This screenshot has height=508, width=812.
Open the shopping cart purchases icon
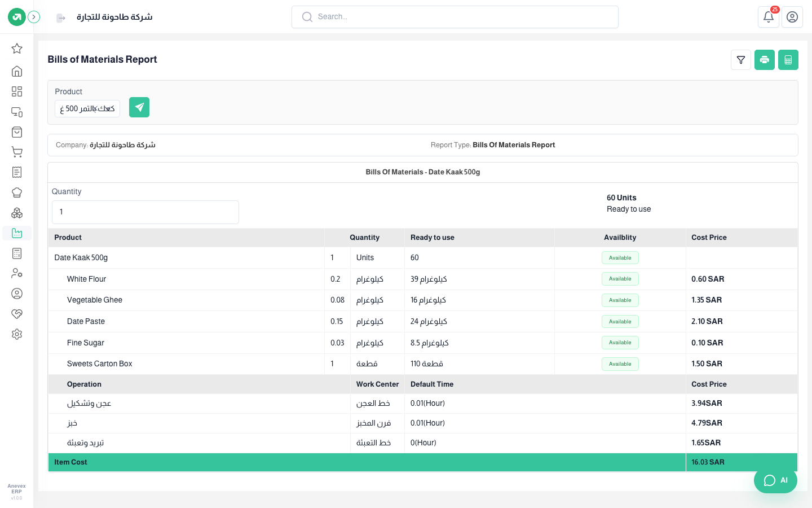tap(17, 152)
